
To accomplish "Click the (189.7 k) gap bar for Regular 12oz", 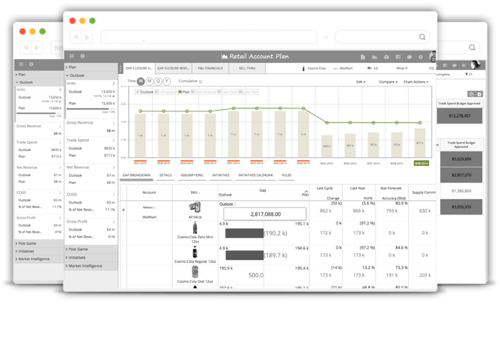I will pos(245,255).
